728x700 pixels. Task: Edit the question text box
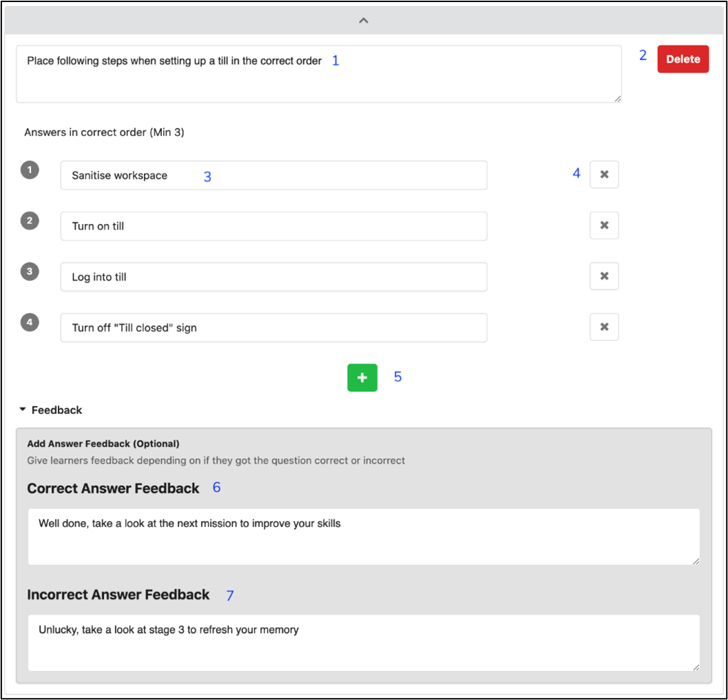tap(318, 74)
